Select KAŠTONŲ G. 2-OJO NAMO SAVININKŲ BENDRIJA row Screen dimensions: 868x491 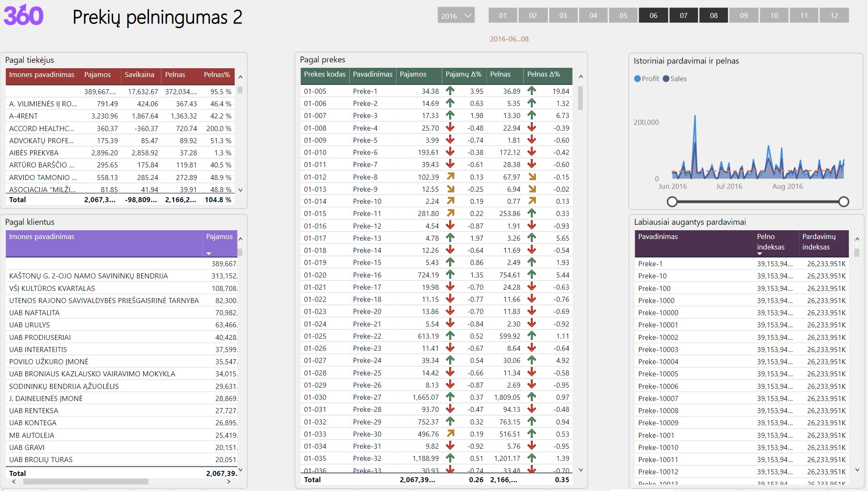pos(89,276)
